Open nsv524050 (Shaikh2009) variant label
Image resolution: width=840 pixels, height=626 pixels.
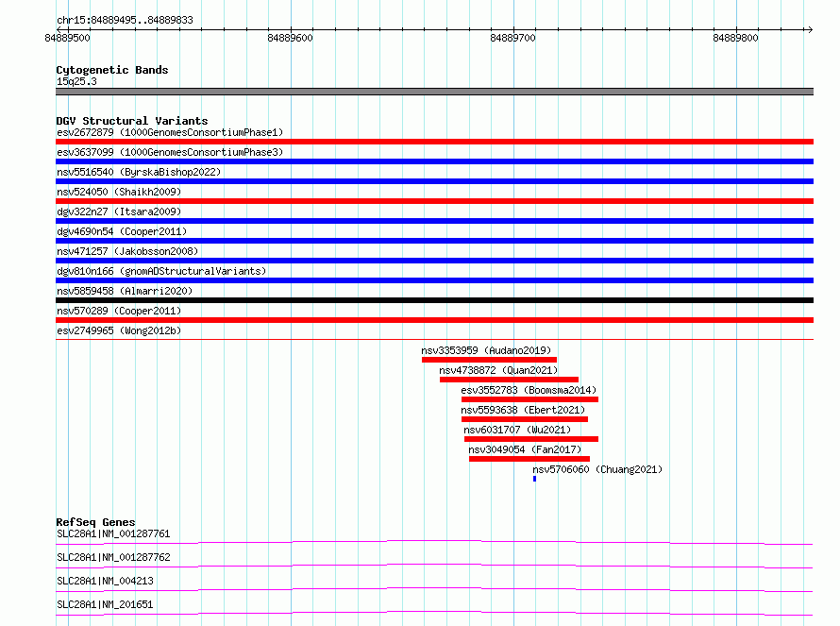coord(119,192)
